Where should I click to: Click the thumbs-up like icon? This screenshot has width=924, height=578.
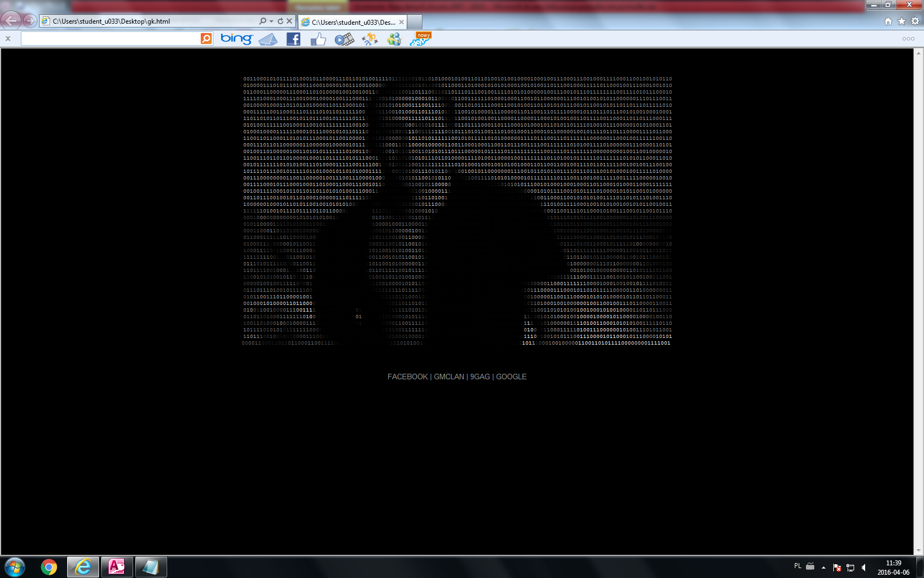pyautogui.click(x=318, y=39)
